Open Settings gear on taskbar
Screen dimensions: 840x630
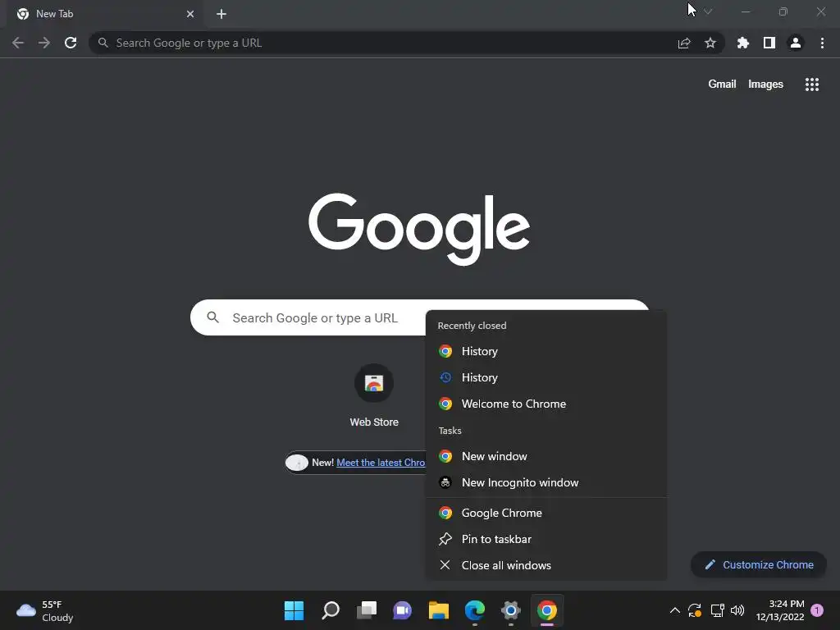pyautogui.click(x=510, y=610)
